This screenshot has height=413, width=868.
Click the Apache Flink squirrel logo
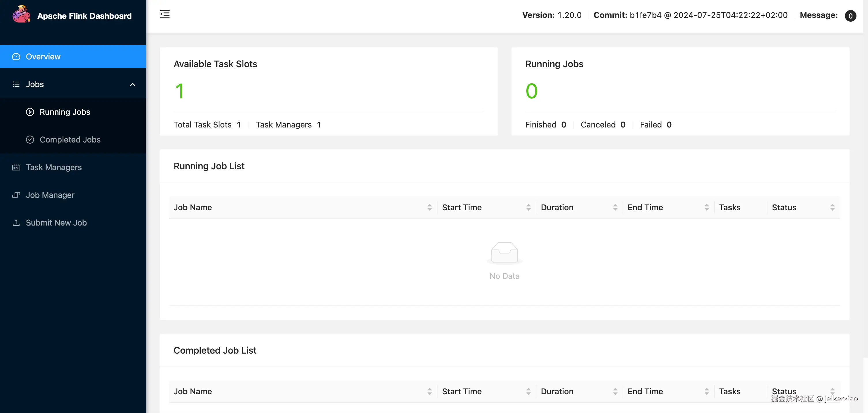point(21,14)
